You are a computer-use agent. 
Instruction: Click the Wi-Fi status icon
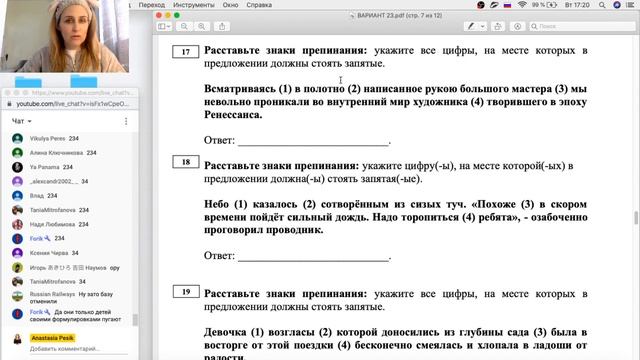pyautogui.click(x=522, y=5)
